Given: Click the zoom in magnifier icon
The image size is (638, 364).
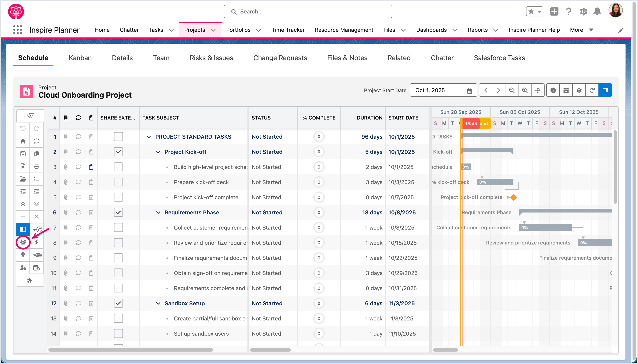Looking at the screenshot, I should pos(525,90).
